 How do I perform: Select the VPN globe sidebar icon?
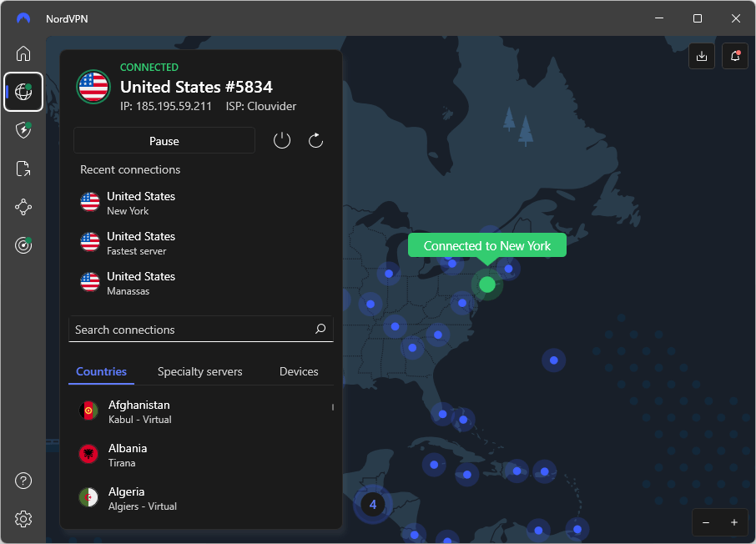point(23,92)
